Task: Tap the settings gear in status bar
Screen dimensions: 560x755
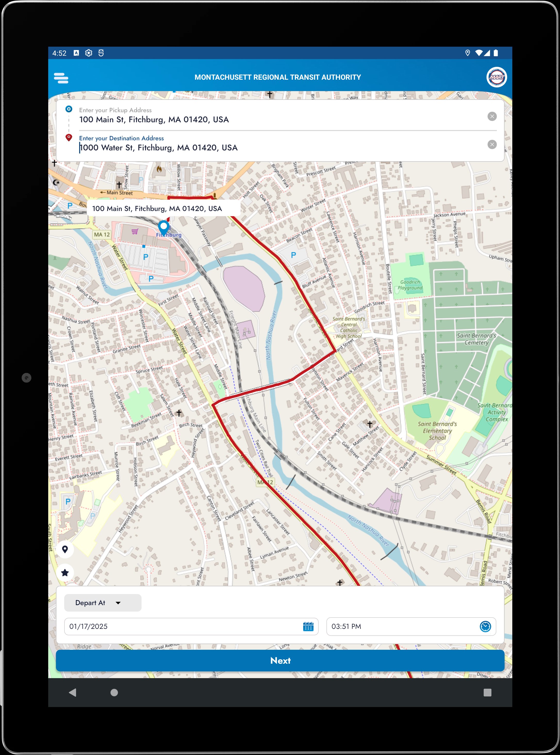Action: 89,53
